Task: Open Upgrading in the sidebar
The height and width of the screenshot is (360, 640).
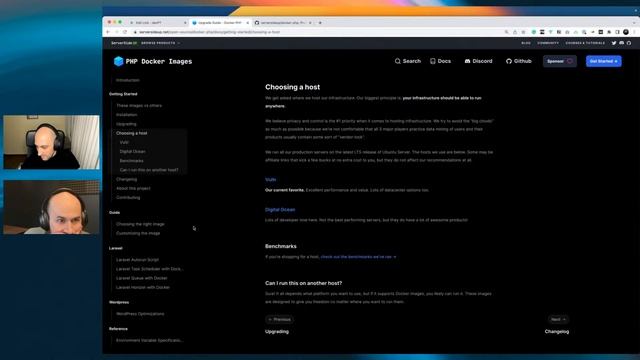Action: tap(126, 124)
